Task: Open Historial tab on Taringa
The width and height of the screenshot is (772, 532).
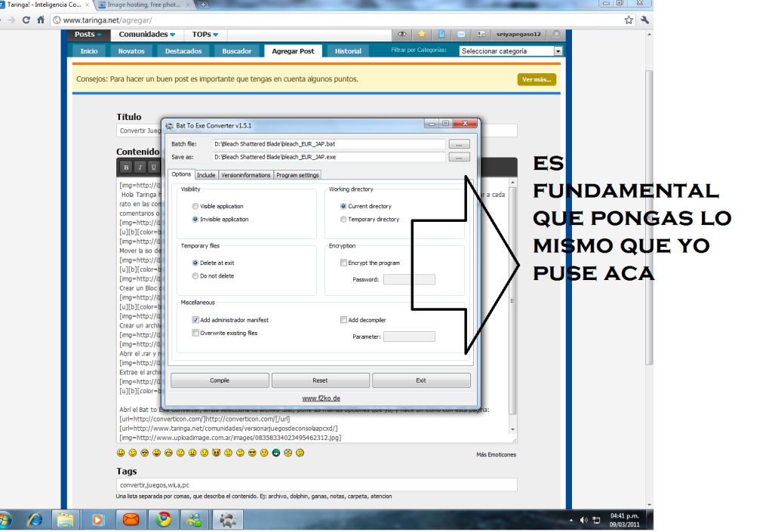Action: pyautogui.click(x=348, y=51)
